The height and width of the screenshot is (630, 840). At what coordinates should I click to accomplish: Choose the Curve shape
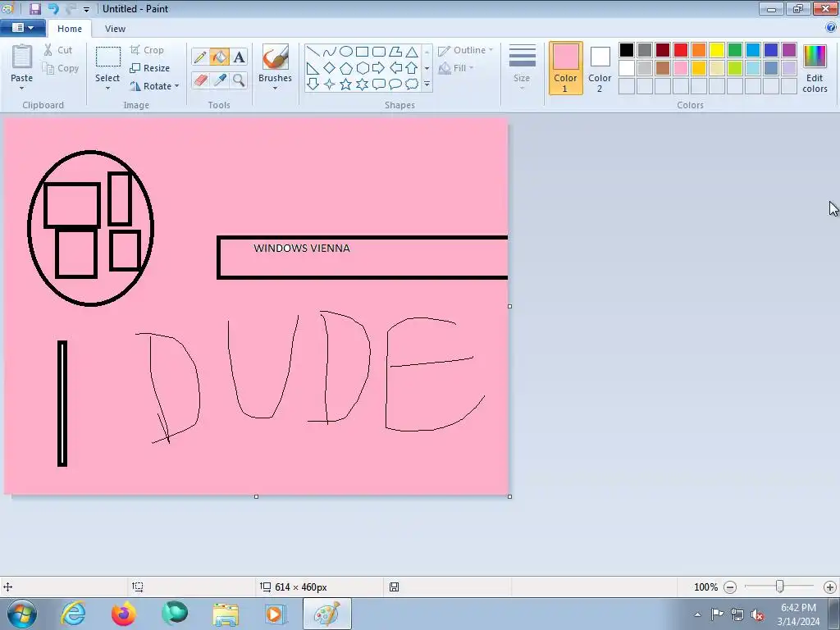pos(330,52)
